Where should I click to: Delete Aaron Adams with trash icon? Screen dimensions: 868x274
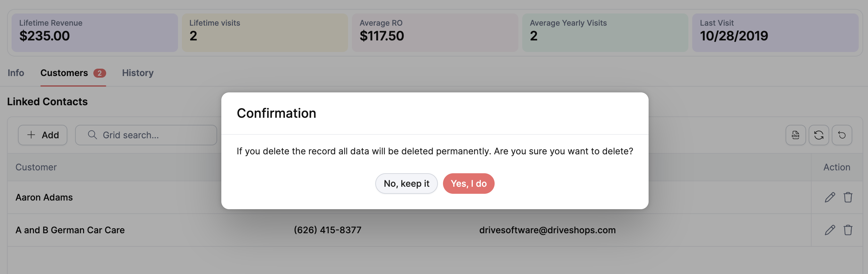[x=848, y=197]
